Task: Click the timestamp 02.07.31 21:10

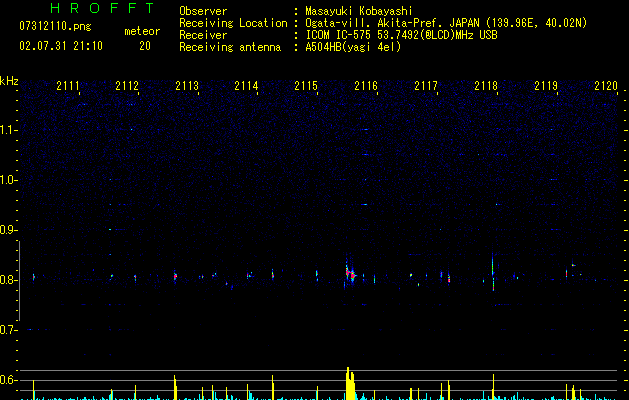Action: (61, 46)
